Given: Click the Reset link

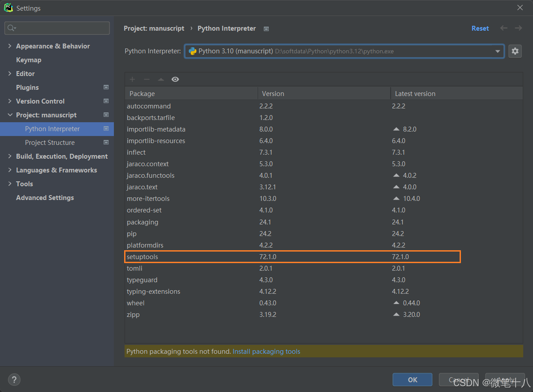Looking at the screenshot, I should point(480,28).
